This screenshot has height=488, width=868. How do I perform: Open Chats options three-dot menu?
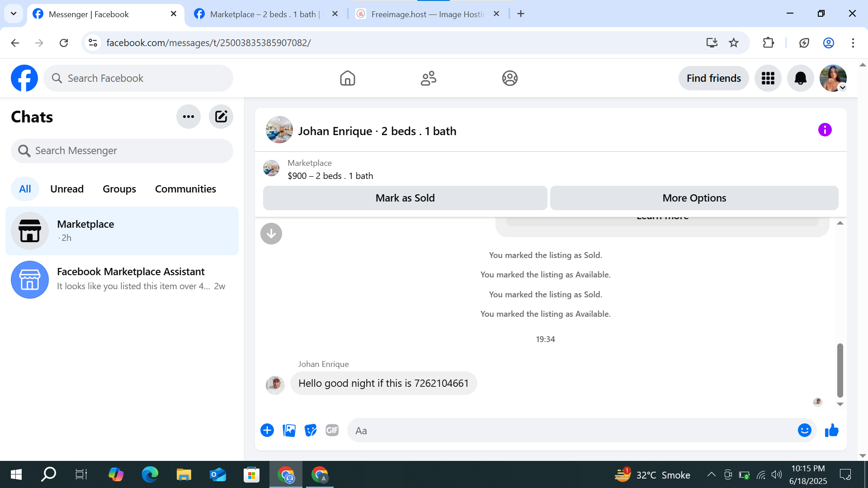click(x=189, y=117)
